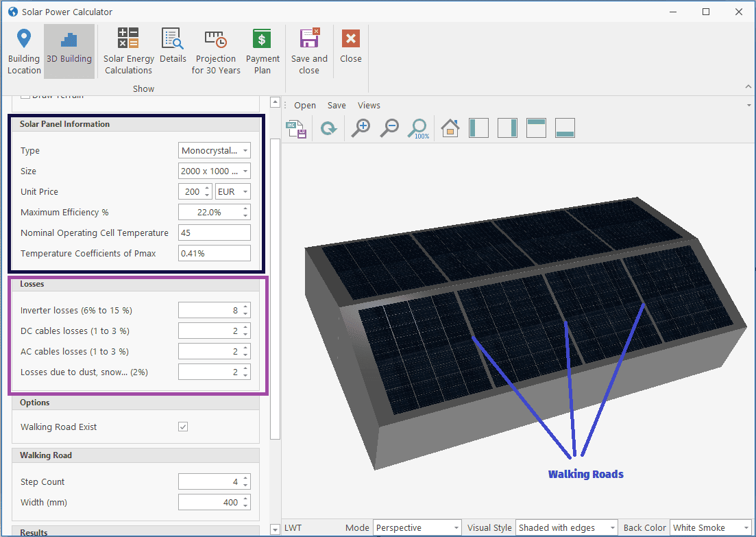This screenshot has height=537, width=756.
Task: Zoom in on the 3D view
Action: [361, 128]
